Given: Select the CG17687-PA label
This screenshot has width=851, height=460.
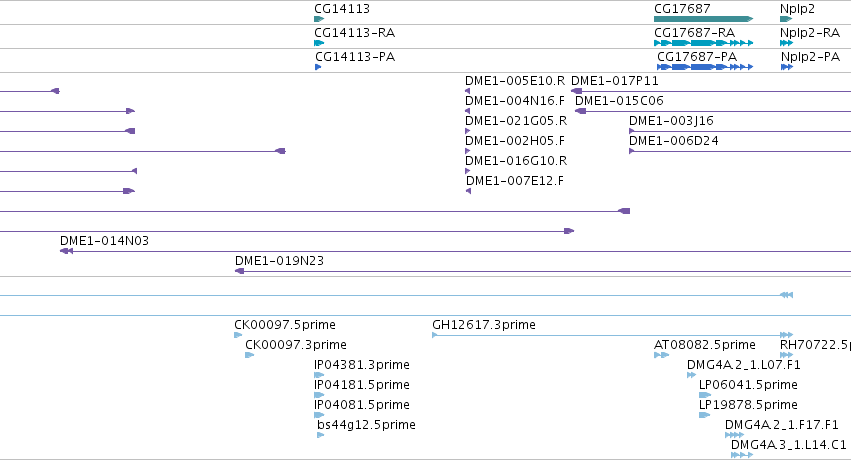Looking at the screenshot, I should (x=697, y=56).
